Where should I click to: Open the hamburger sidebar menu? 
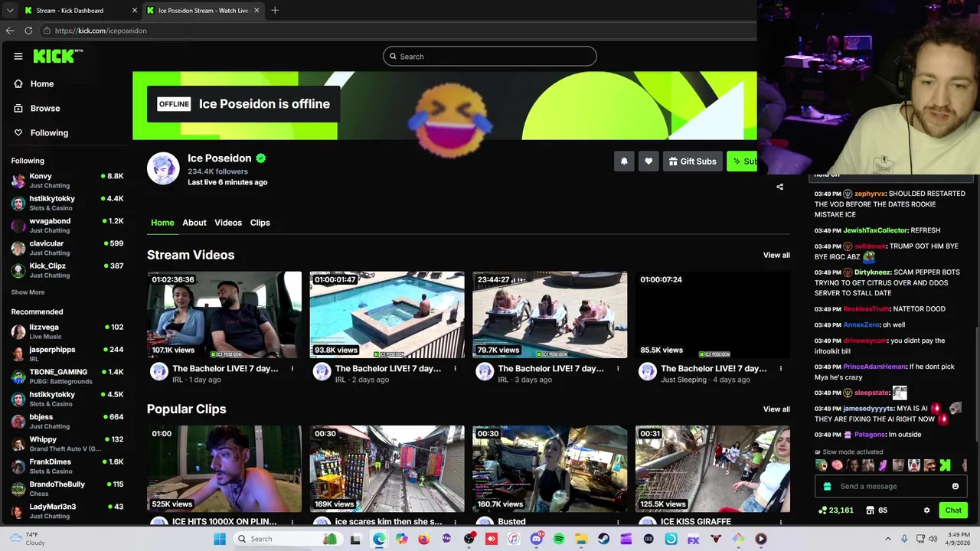(18, 56)
